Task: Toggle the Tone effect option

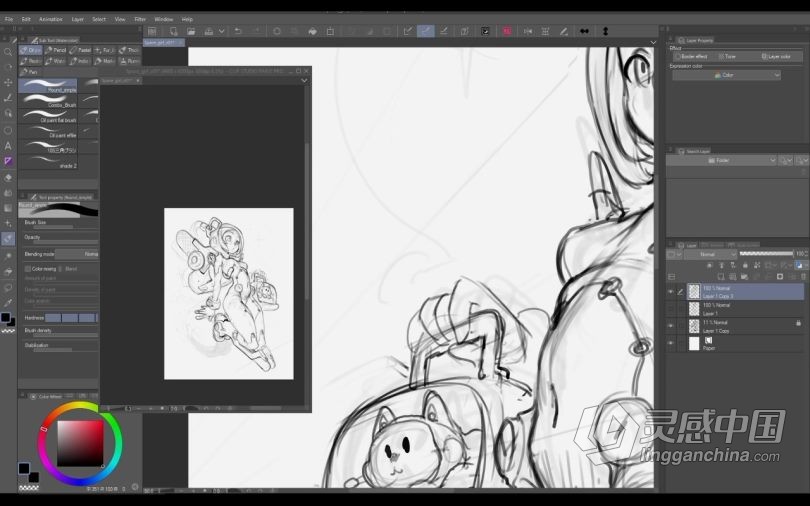Action: [x=727, y=56]
